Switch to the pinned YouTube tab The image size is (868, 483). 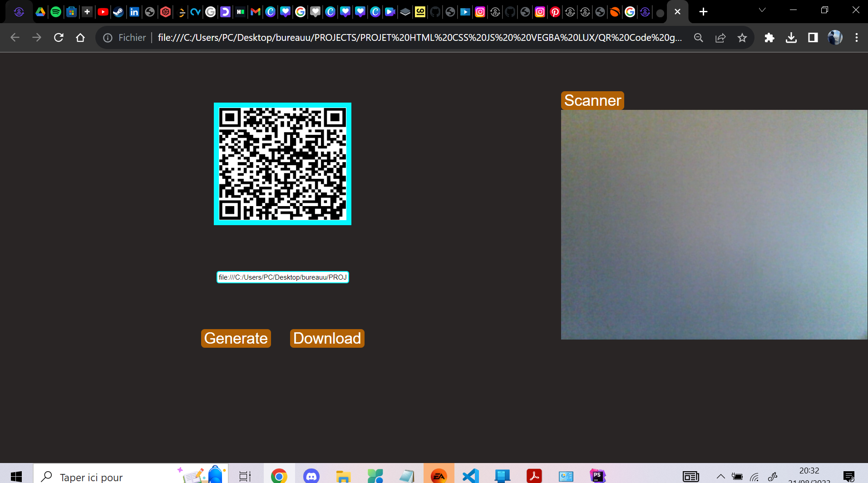pyautogui.click(x=103, y=12)
